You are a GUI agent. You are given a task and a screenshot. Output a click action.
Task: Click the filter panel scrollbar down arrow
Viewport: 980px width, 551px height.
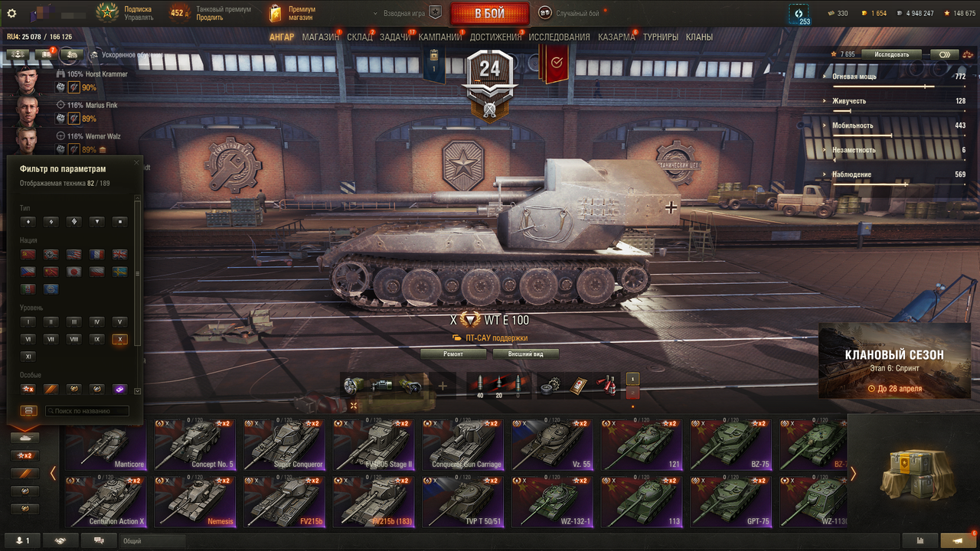[137, 391]
